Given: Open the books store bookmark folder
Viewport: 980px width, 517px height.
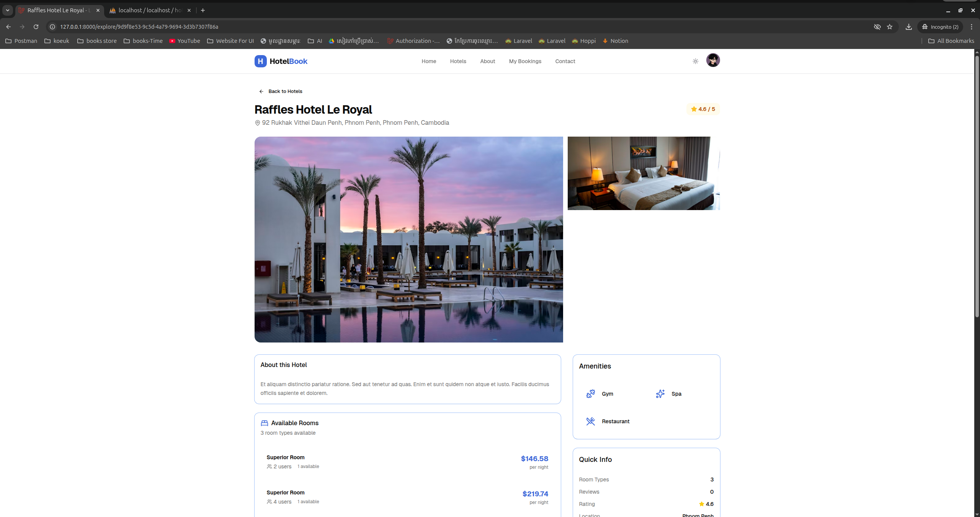Looking at the screenshot, I should point(97,41).
